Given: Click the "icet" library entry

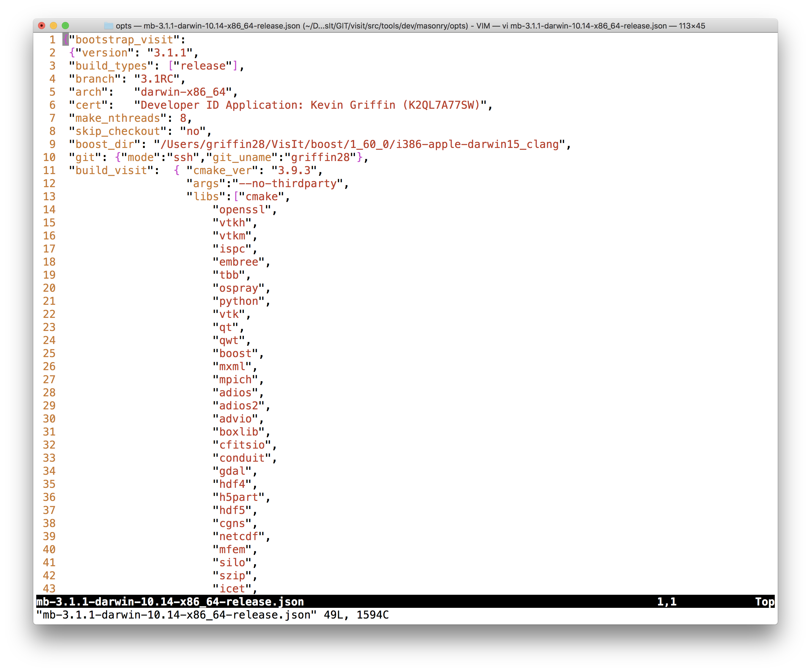Looking at the screenshot, I should [232, 589].
